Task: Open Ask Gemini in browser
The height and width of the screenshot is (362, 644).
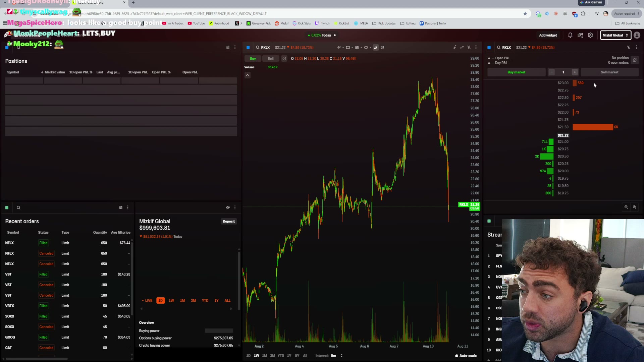Action: [x=591, y=2]
